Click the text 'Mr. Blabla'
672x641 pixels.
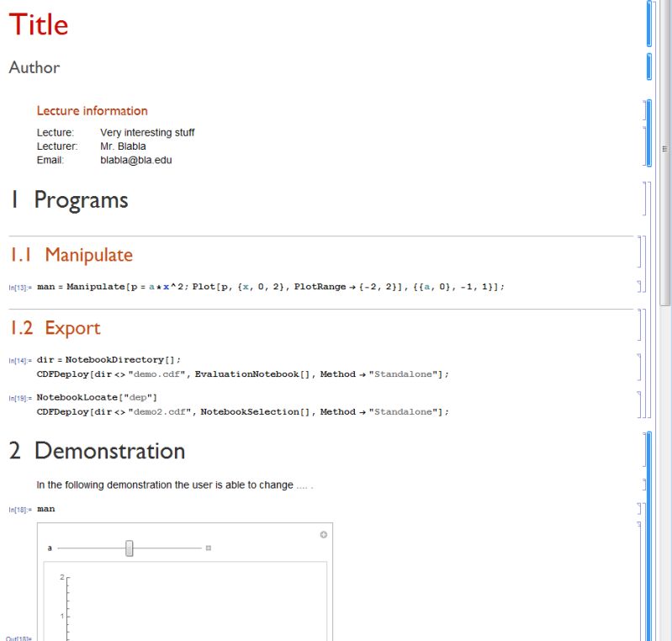(x=123, y=146)
